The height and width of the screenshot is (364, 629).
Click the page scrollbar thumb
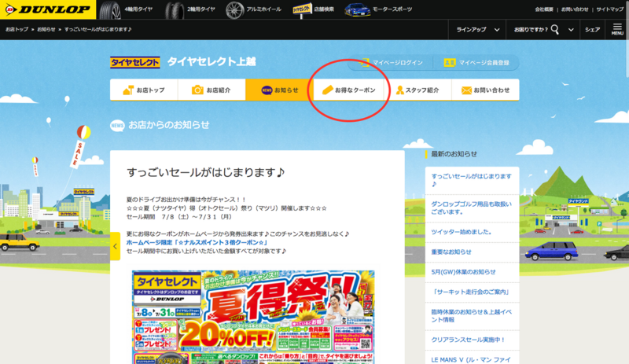(627, 39)
